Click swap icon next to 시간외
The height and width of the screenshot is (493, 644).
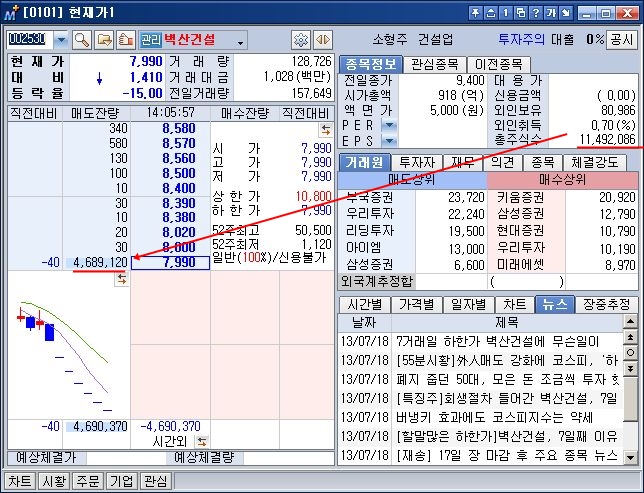point(201,442)
